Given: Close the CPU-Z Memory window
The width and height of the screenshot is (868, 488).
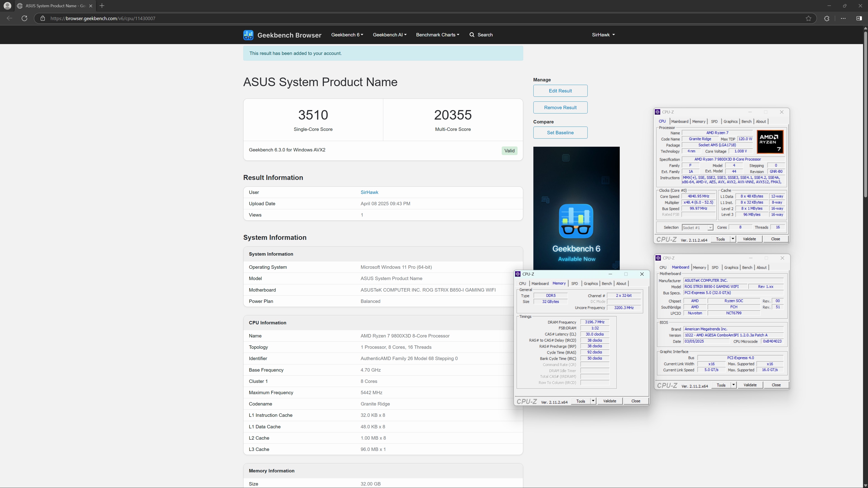Looking at the screenshot, I should pos(642,274).
